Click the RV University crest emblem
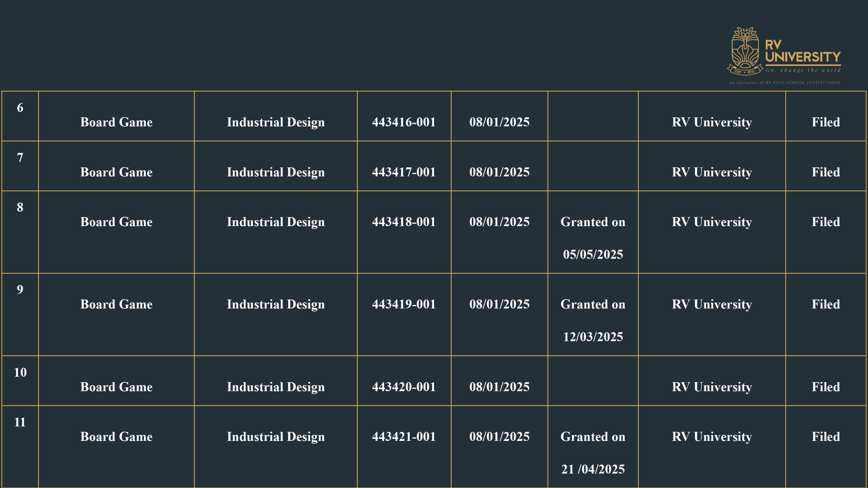Image resolution: width=868 pixels, height=488 pixels. (745, 52)
